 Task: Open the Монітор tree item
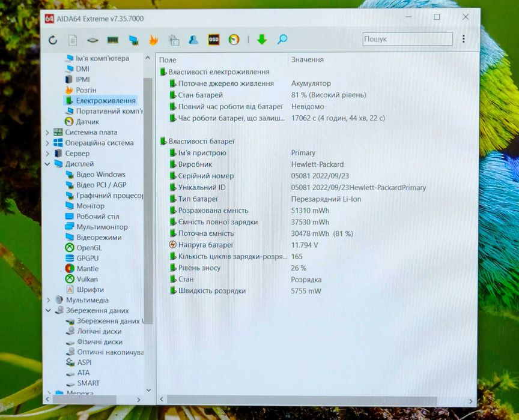tap(85, 206)
